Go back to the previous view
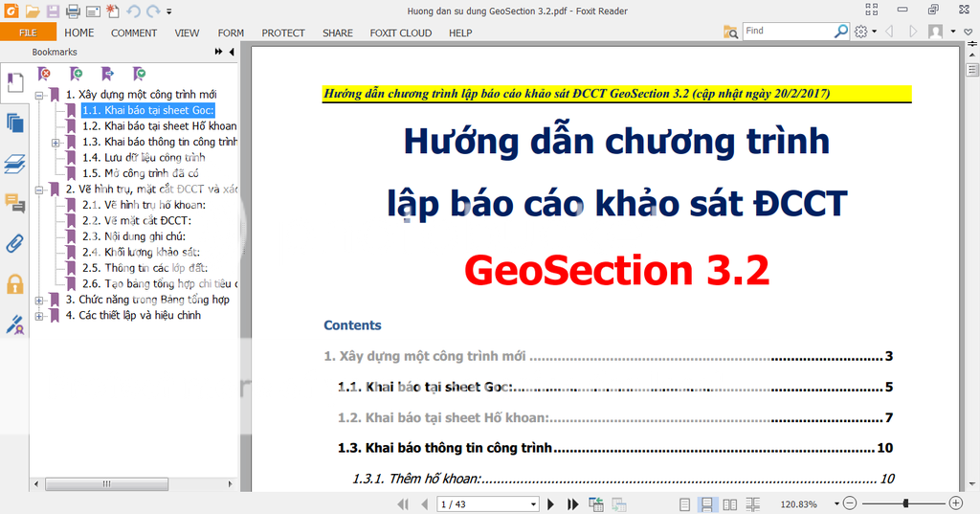 pos(596,504)
